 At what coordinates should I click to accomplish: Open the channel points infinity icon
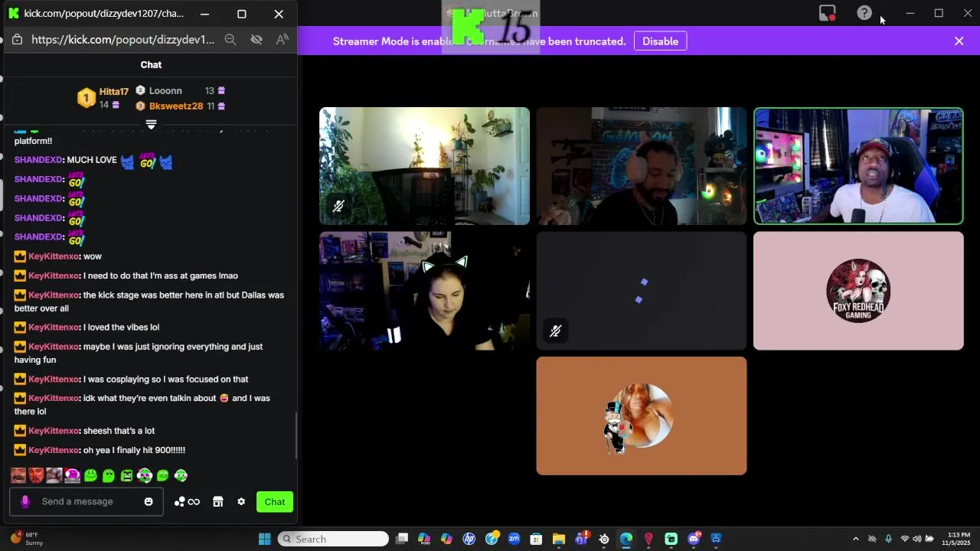click(x=188, y=502)
